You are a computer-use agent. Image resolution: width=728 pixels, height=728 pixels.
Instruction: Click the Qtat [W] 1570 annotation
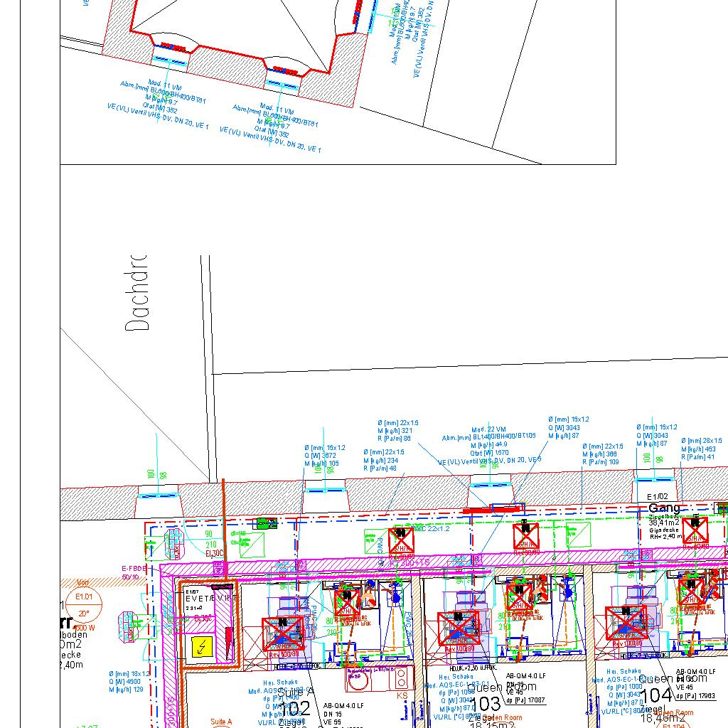click(489, 453)
